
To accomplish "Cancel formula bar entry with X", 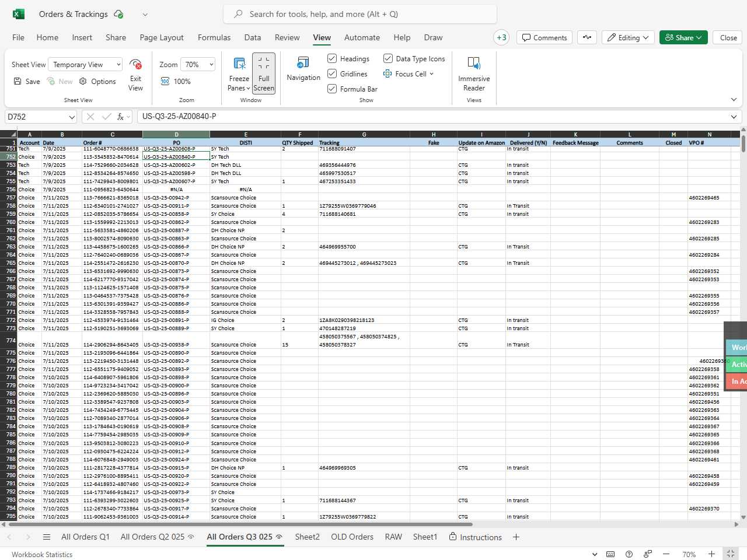I will pyautogui.click(x=90, y=117).
